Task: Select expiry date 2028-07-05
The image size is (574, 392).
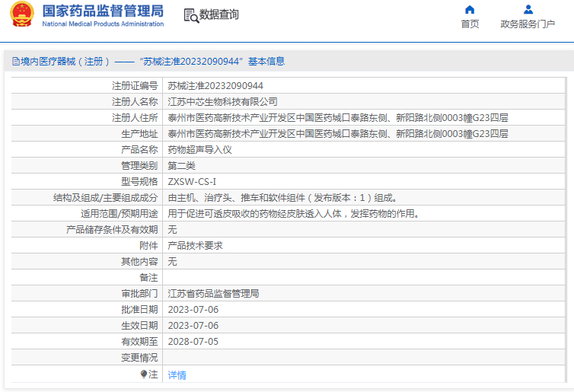Action: [193, 342]
